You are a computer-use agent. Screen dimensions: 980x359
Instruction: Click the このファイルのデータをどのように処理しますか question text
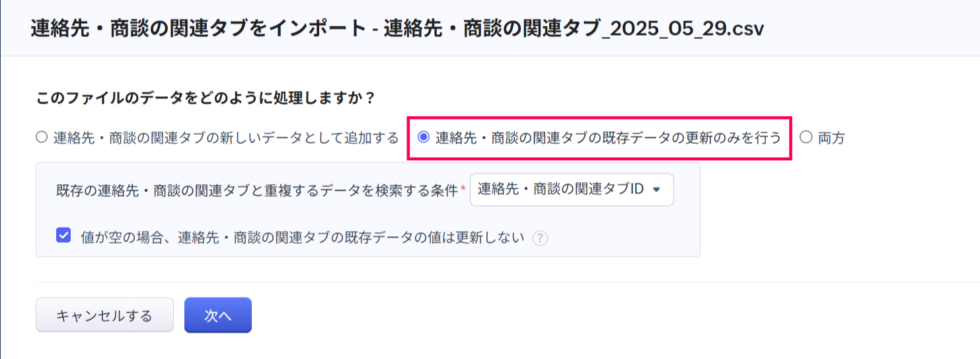[206, 98]
